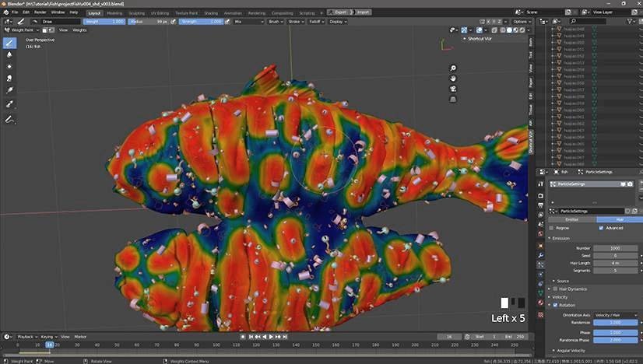Select the Annotate tool
This screenshot has height=364, width=643.
point(9,119)
